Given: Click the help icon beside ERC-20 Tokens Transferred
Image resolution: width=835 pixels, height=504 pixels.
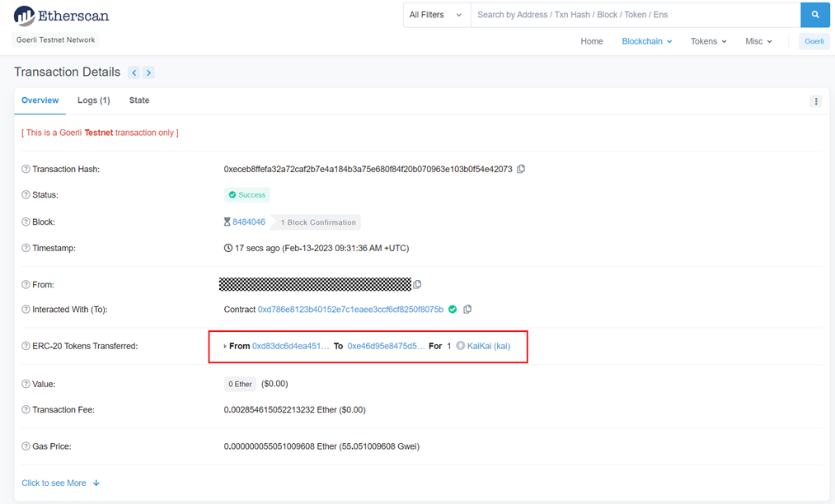Looking at the screenshot, I should [x=26, y=346].
